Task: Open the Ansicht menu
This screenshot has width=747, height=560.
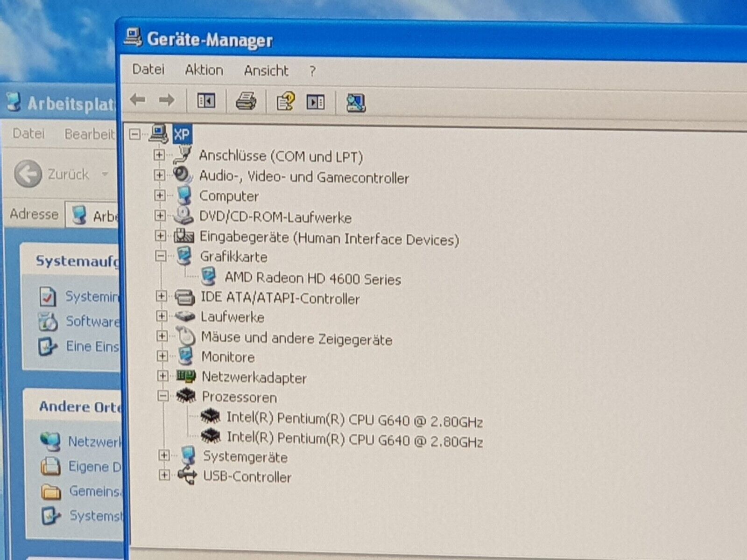Action: (x=266, y=71)
